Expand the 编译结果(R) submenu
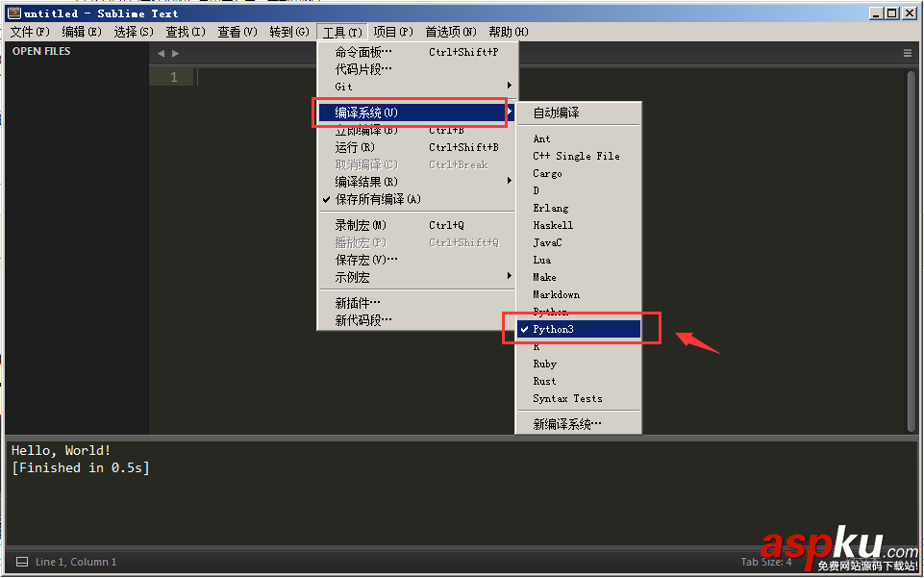 point(416,182)
